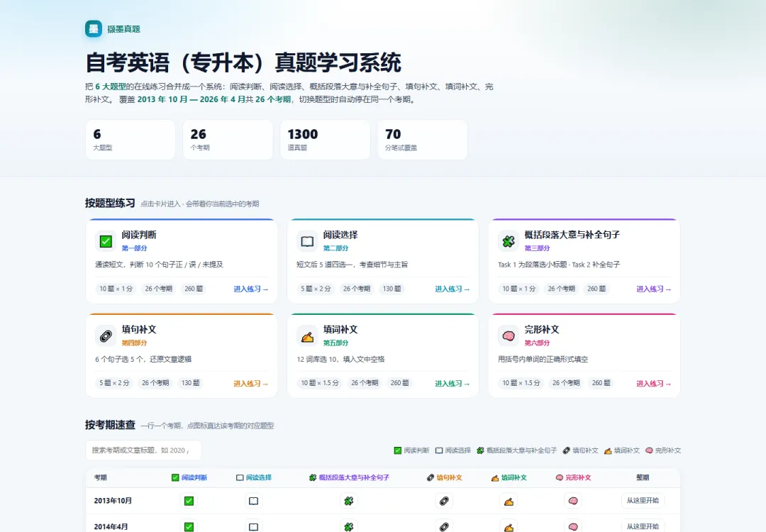
Task: Click 概括段落大意与补全句子 legend item above table
Action: tap(516, 450)
